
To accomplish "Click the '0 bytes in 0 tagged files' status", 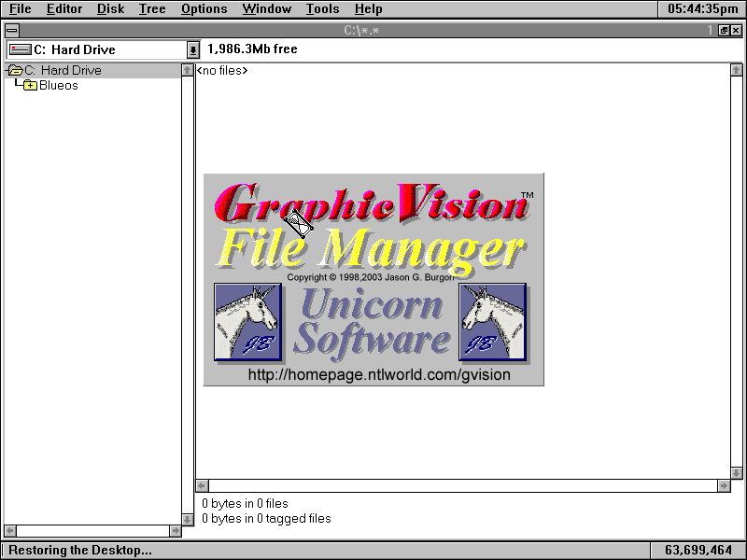I will click(266, 519).
